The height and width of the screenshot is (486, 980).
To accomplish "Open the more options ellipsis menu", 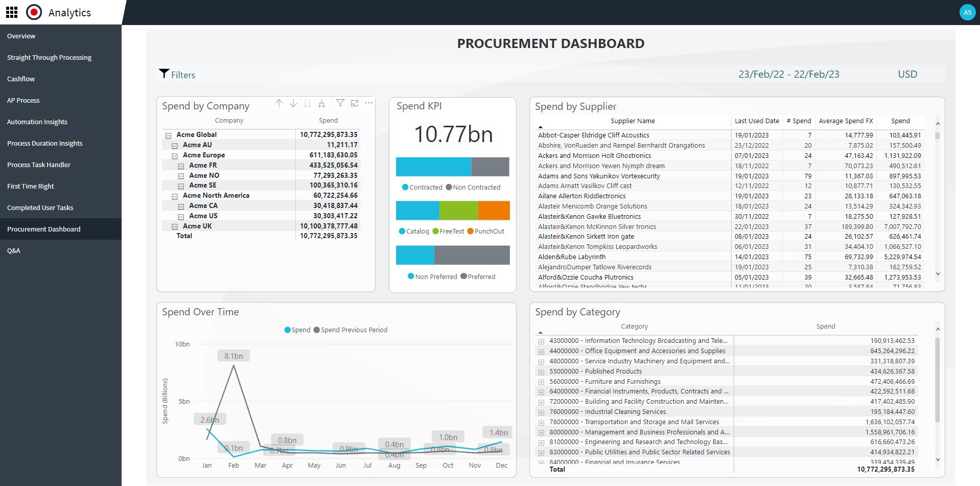I will [x=369, y=103].
